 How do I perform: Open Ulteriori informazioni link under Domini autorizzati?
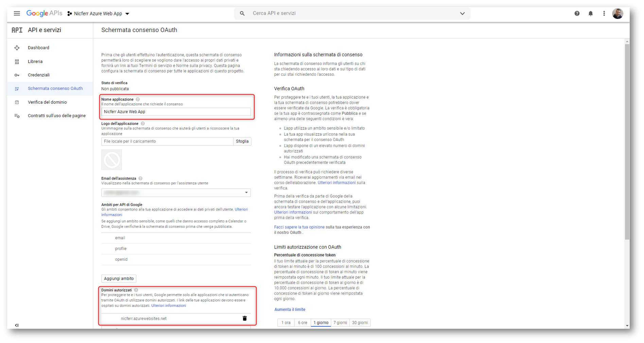pyautogui.click(x=169, y=306)
